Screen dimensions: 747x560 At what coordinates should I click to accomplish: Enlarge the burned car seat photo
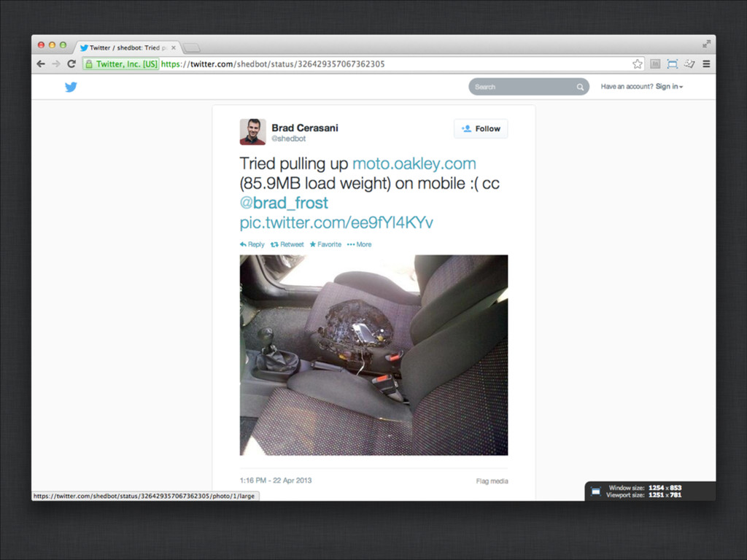(373, 355)
